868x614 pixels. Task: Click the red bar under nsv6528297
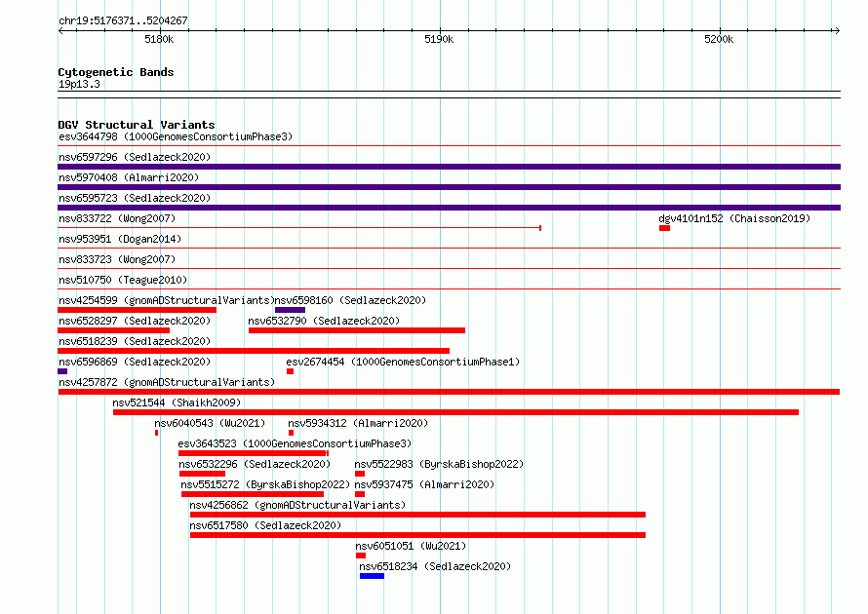pyautogui.click(x=113, y=330)
